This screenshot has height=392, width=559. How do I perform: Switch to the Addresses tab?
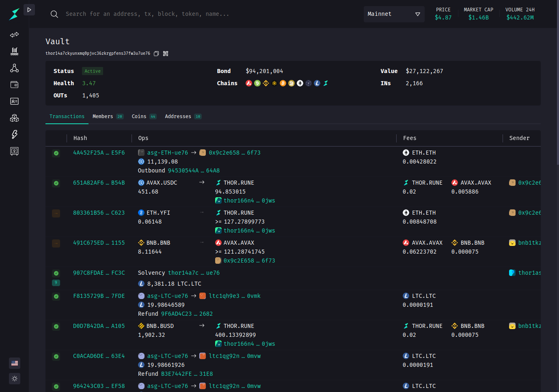coord(183,116)
